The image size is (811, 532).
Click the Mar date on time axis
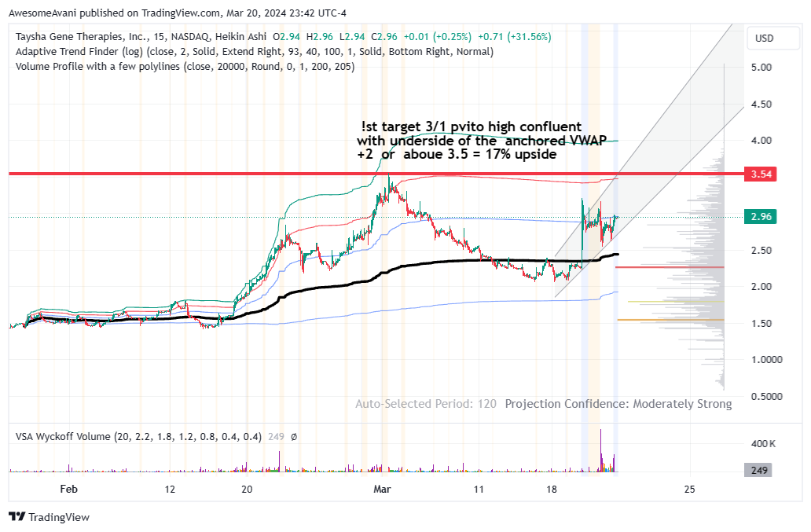pyautogui.click(x=382, y=489)
